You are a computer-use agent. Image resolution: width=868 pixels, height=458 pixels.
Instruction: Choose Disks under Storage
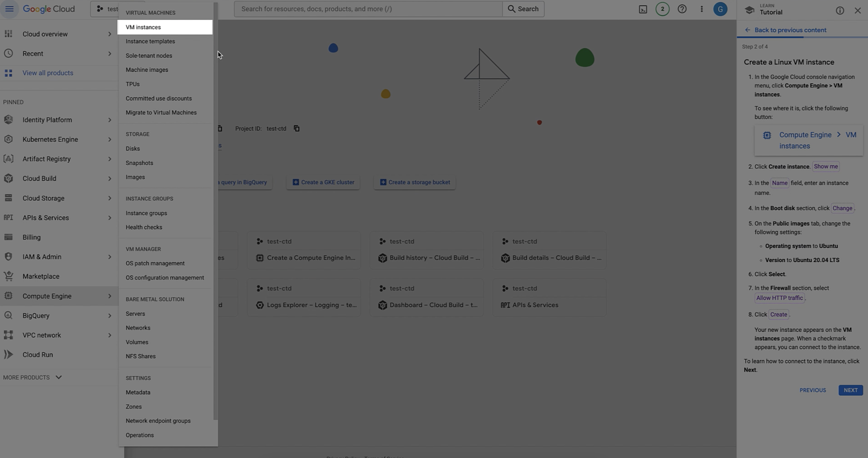coord(165,149)
